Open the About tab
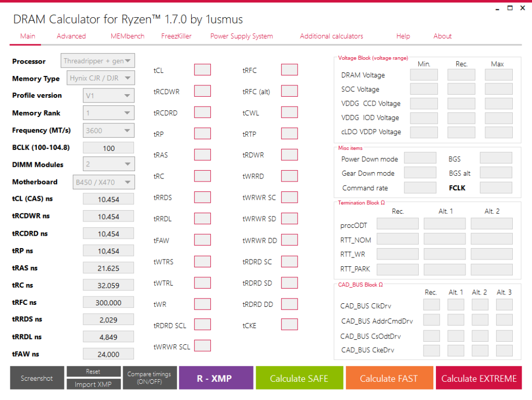The image size is (532, 400). pyautogui.click(x=443, y=36)
